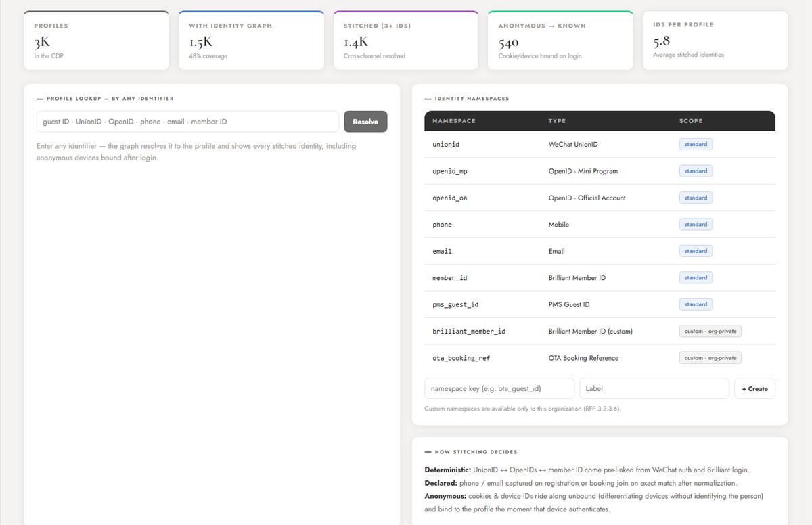Click the standard badge for email
The height and width of the screenshot is (525, 812).
(x=696, y=251)
